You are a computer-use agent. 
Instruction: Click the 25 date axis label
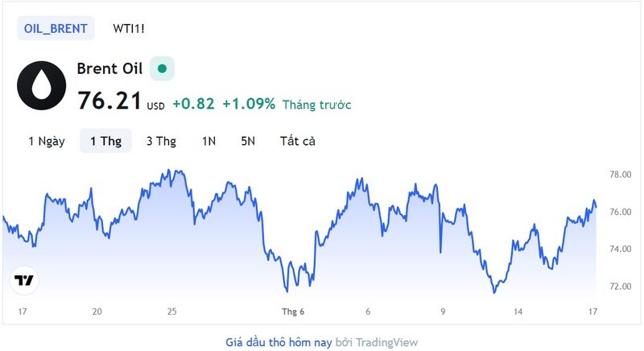click(171, 312)
